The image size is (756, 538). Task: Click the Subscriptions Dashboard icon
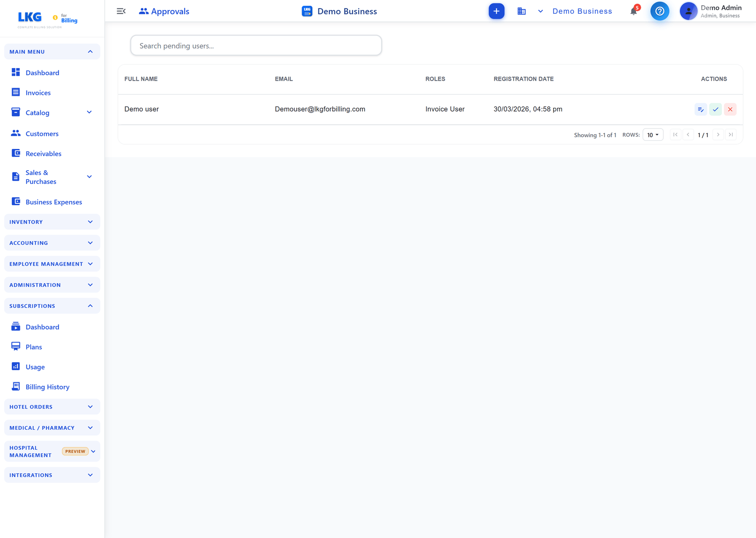click(16, 327)
